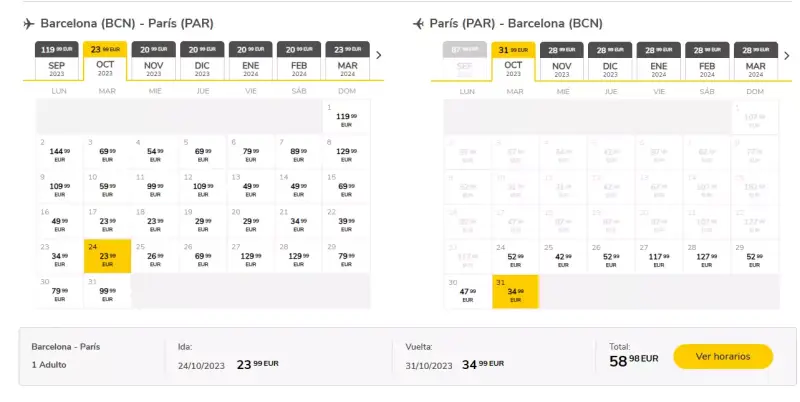800x402 pixels.
Task: Show next months for return flights
Action: pos(786,56)
